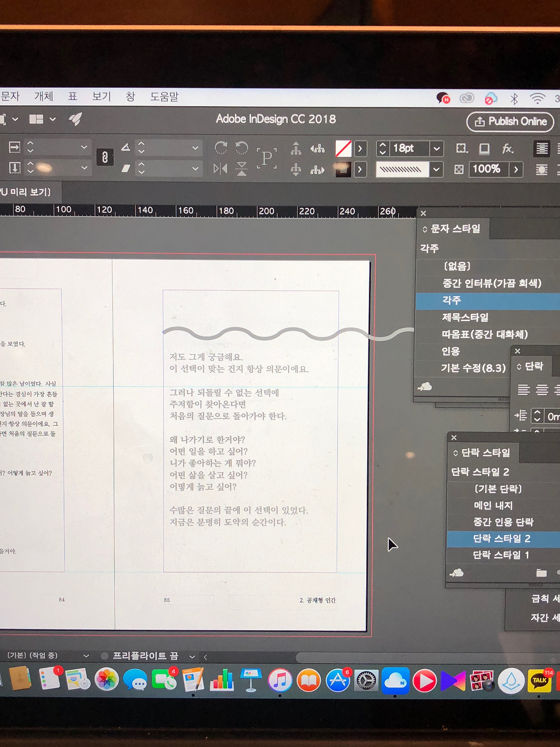Click the fill color swatch showing none
The image size is (560, 747).
coord(343,149)
